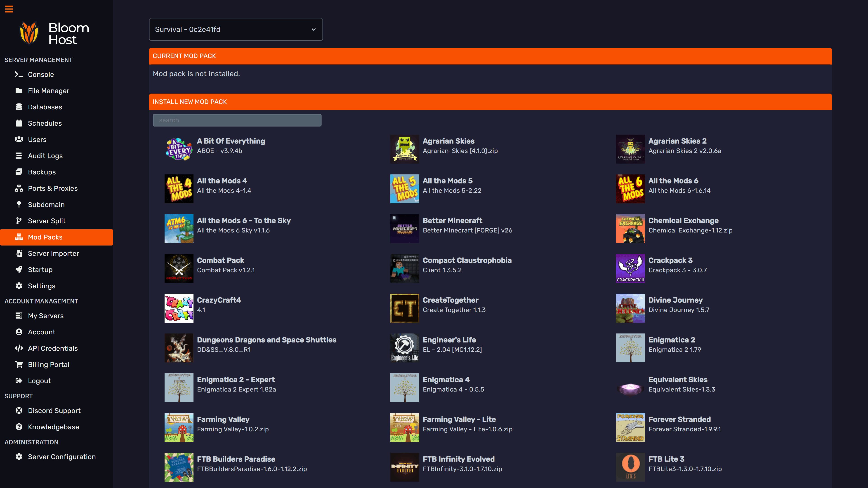Click the Billing Portal cart icon
Viewport: 868px width, 488px height.
(x=19, y=364)
